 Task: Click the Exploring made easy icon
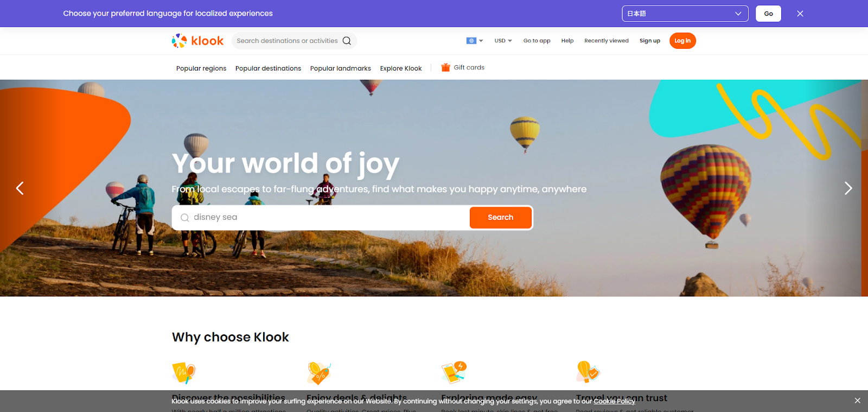coord(454,372)
